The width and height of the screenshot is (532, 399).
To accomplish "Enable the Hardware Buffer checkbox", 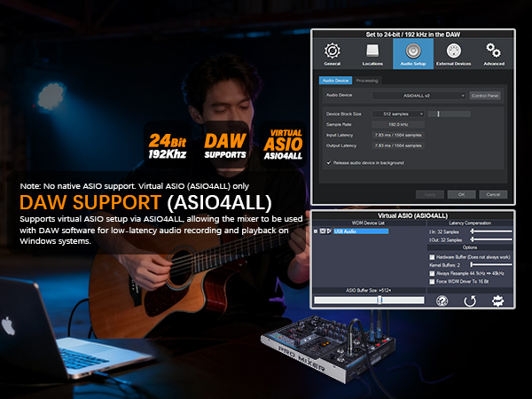I will tap(432, 257).
